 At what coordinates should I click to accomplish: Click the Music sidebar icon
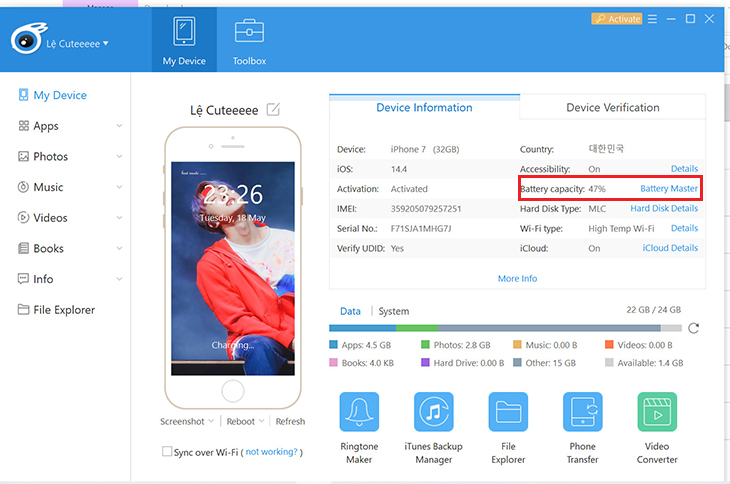(x=23, y=187)
